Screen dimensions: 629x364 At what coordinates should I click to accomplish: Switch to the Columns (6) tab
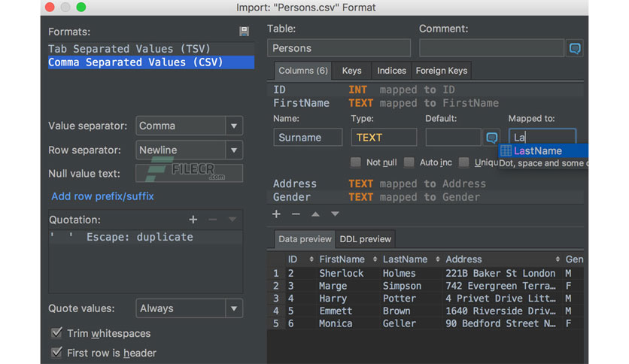point(303,71)
